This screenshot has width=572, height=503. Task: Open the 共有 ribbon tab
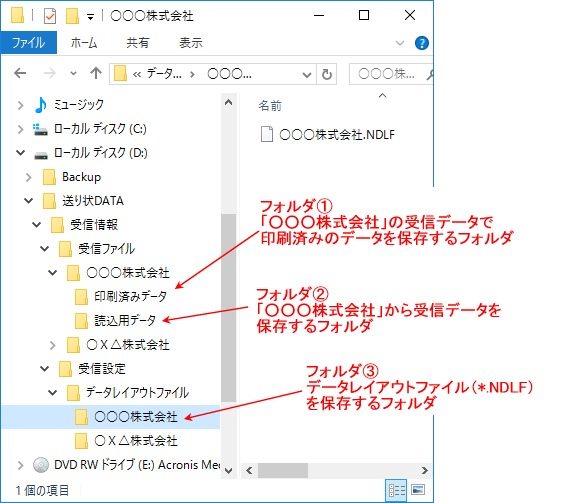[138, 43]
